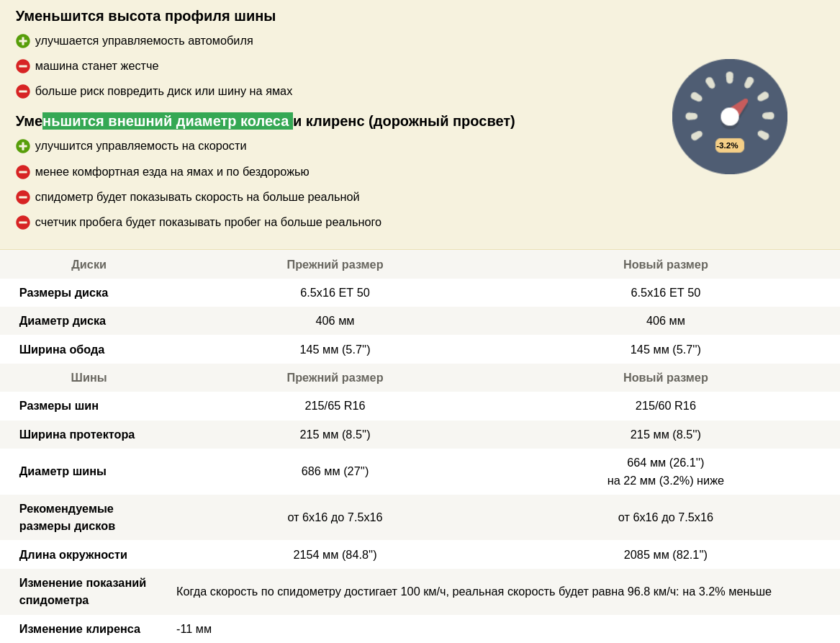Viewport: 840px width, 643px height.
Task: Click the 'Размеры шин' row label
Action: pos(59,406)
